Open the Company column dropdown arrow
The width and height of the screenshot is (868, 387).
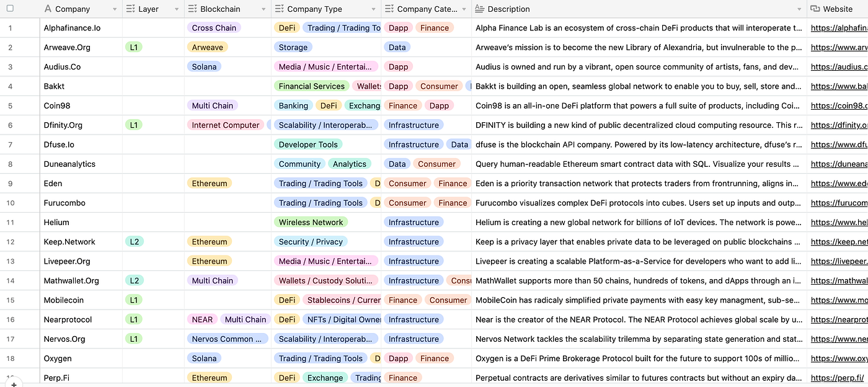[115, 9]
